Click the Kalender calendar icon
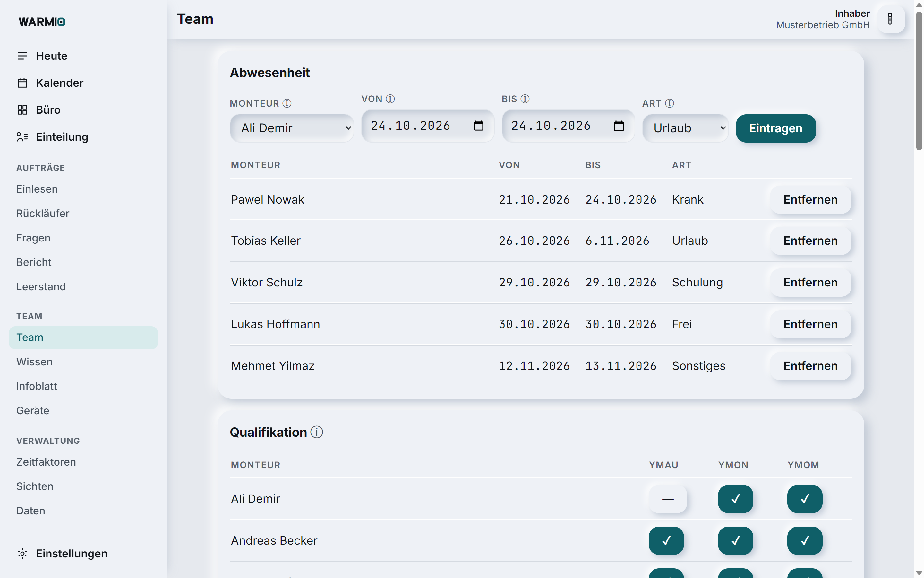The height and width of the screenshot is (578, 924). click(22, 83)
